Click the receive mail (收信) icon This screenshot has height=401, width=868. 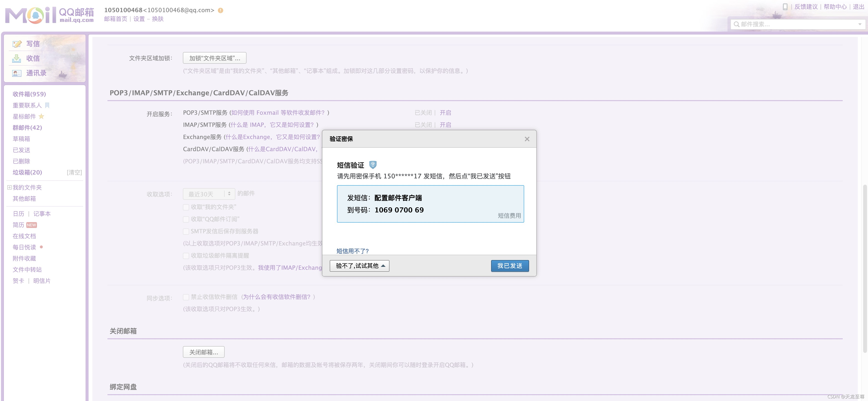tap(17, 59)
